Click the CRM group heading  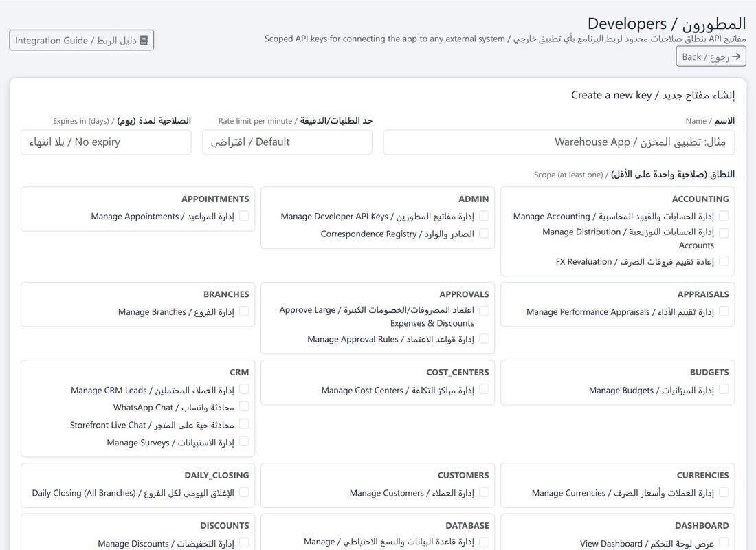click(239, 372)
